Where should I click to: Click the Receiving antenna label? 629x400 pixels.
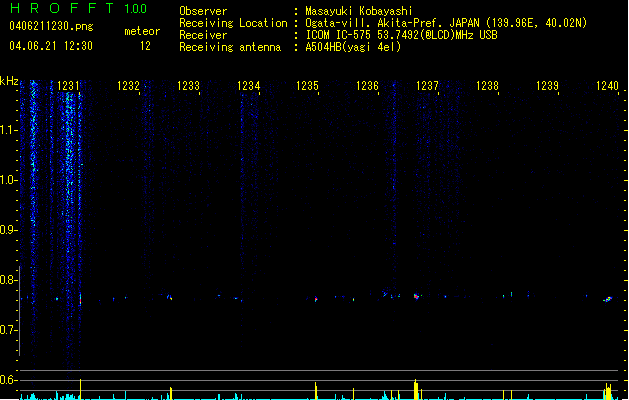(x=230, y=47)
